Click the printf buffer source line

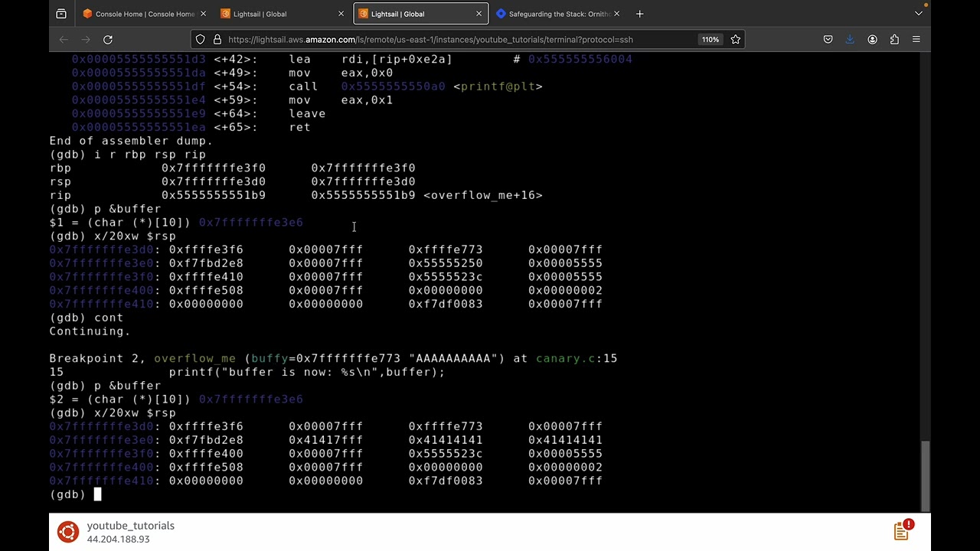click(306, 372)
